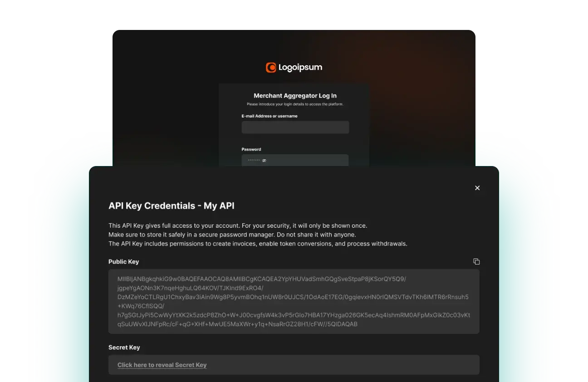588x382 pixels.
Task: Click the 'Public Key' label
Action: click(124, 262)
